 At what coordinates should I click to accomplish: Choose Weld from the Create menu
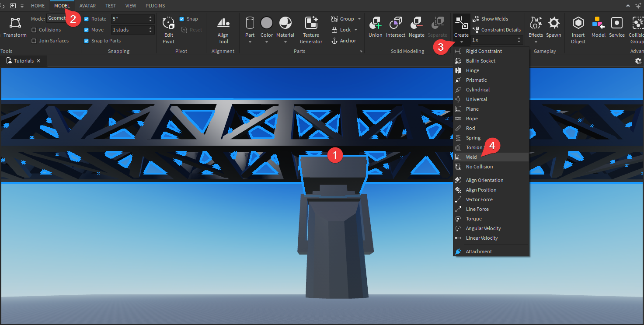point(471,157)
